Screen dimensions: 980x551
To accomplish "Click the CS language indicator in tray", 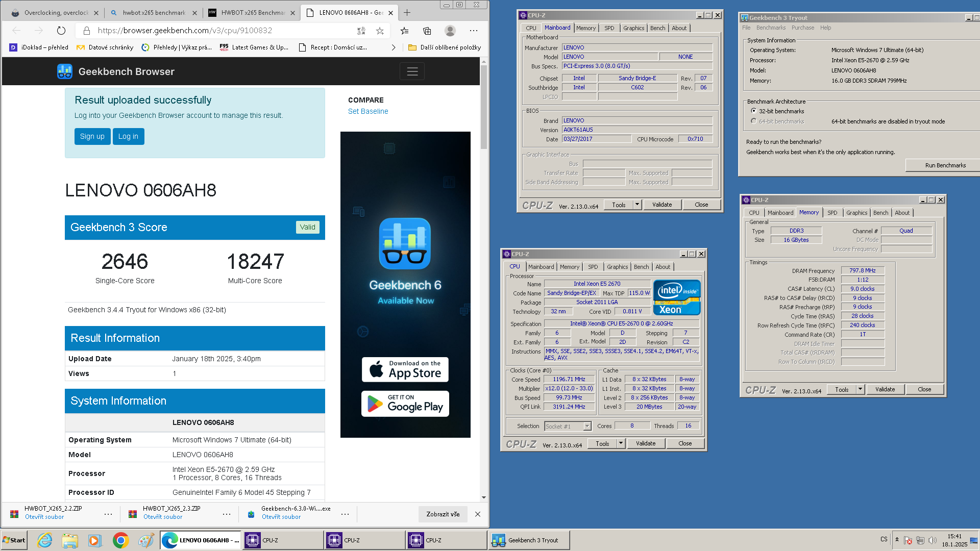I will tap(884, 539).
